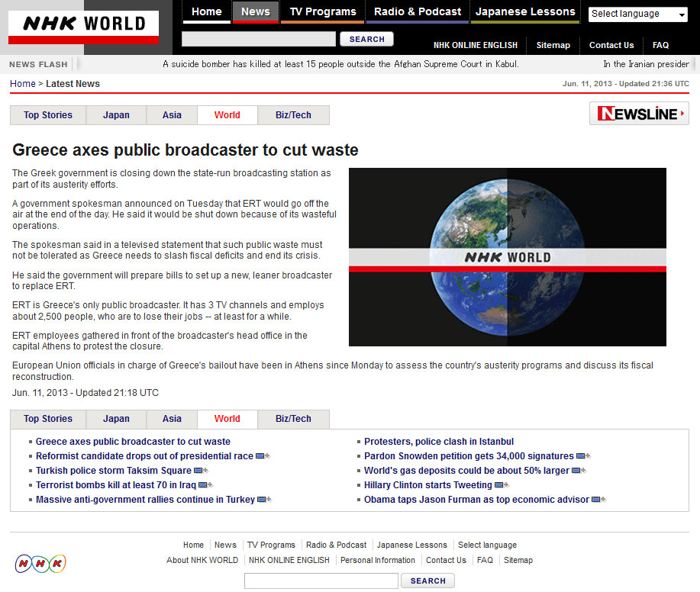The image size is (700, 592).
Task: Click the NHK WORLD logo in header
Action: (83, 27)
